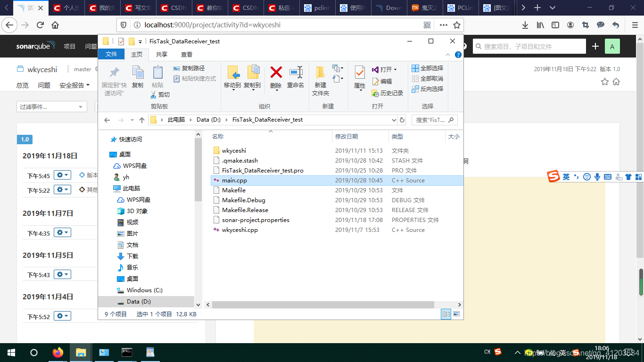Select Windows (C:) drive in navigation pane
The height and width of the screenshot is (362, 644).
[x=145, y=290]
